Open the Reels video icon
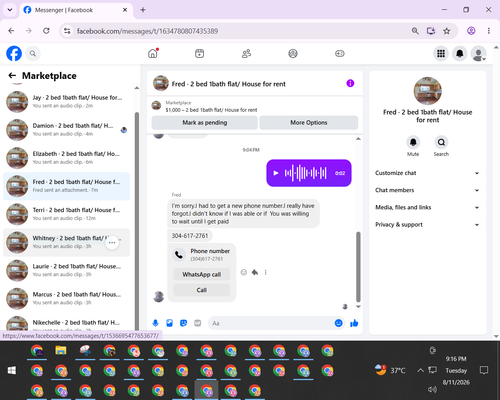 click(200, 53)
